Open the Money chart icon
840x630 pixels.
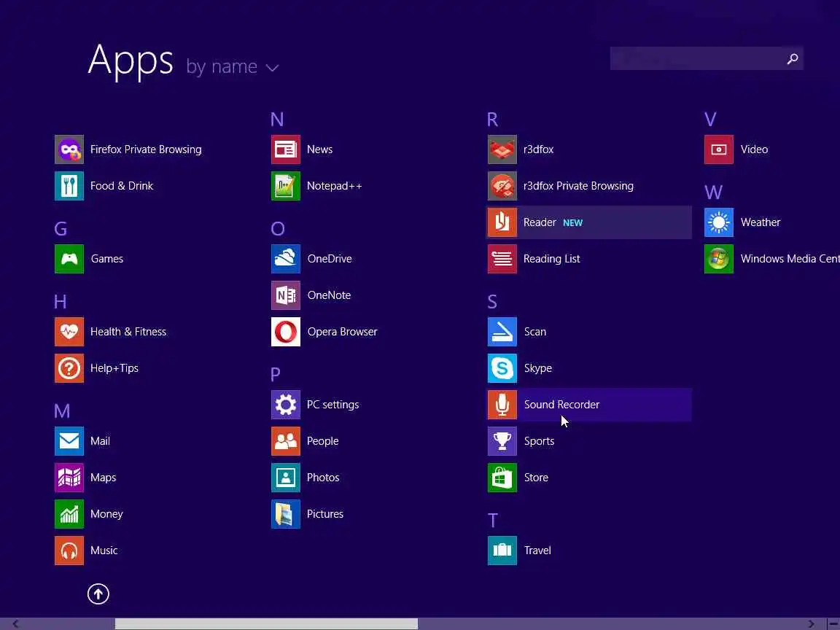(69, 514)
